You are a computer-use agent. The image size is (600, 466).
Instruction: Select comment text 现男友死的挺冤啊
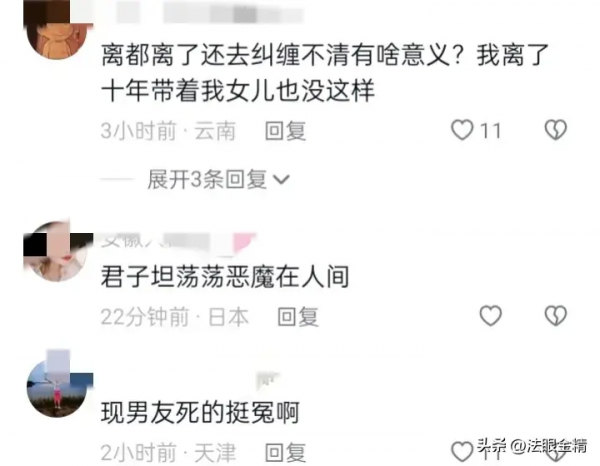tap(200, 412)
